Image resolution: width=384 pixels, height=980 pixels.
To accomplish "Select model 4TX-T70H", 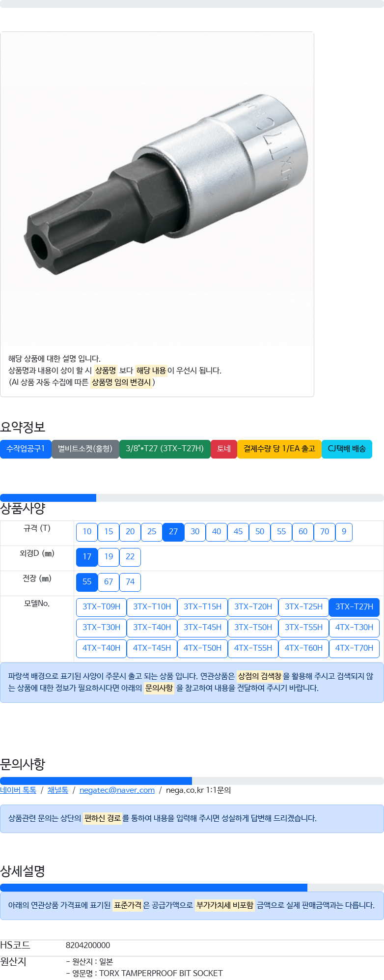I will 354,648.
